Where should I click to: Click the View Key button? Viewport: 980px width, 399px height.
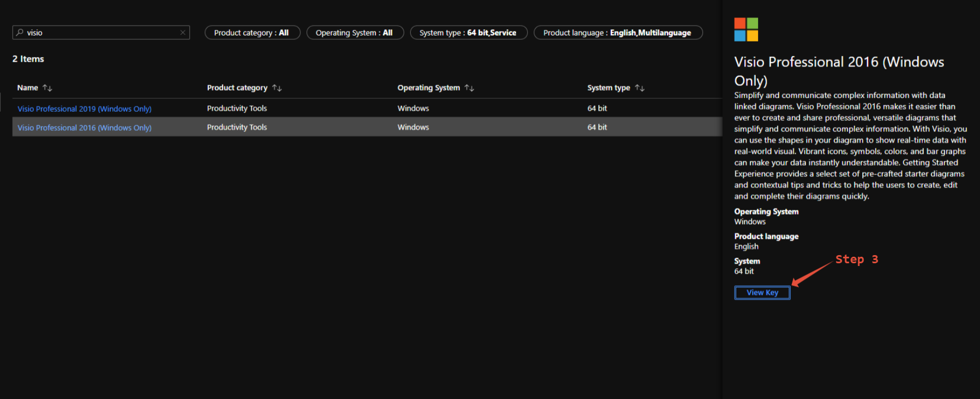pos(762,293)
